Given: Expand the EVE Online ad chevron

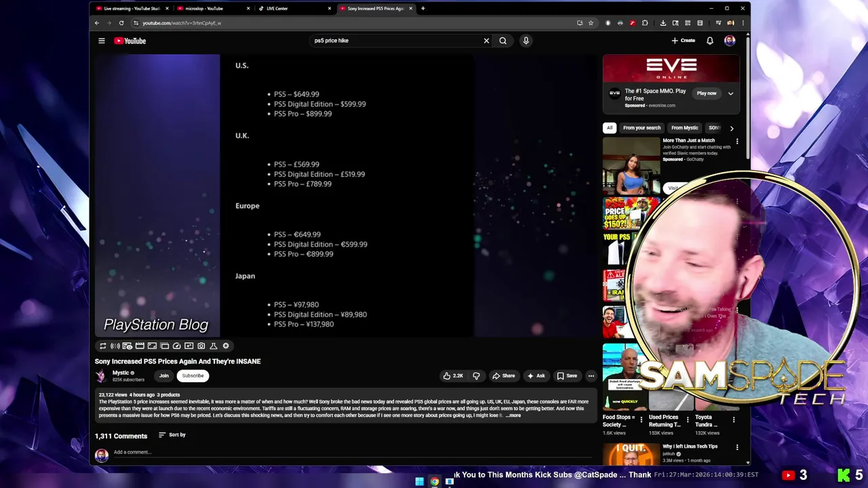Looking at the screenshot, I should [730, 94].
